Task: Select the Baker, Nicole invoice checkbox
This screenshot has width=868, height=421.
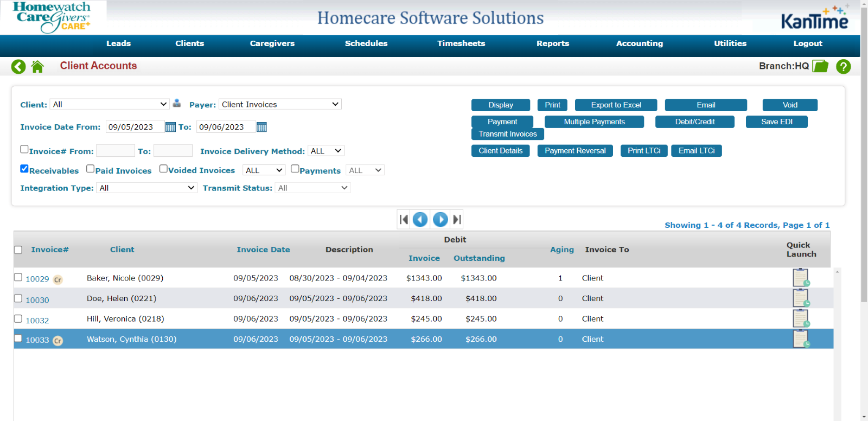Action: coord(18,277)
